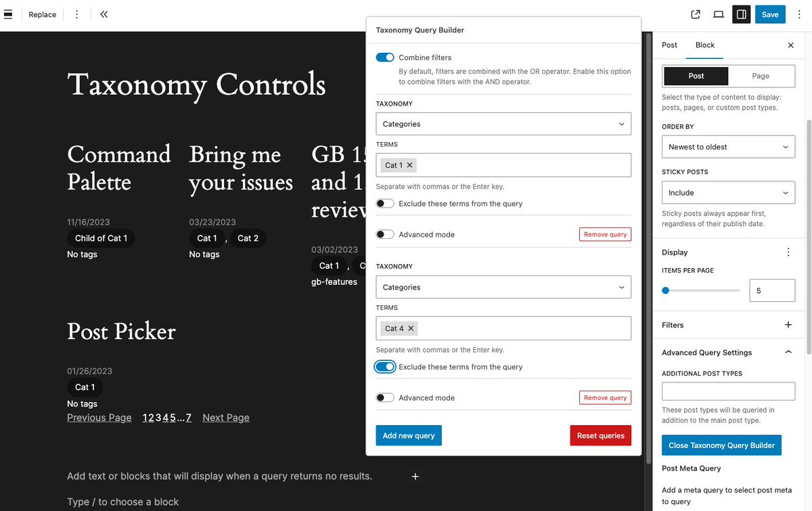
Task: Select the Page content type
Action: [761, 76]
